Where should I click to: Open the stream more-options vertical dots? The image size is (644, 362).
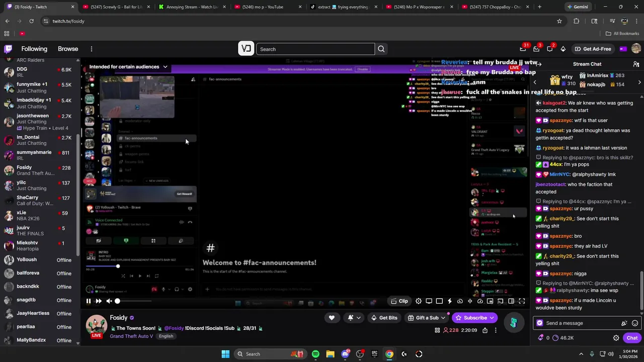click(496, 330)
